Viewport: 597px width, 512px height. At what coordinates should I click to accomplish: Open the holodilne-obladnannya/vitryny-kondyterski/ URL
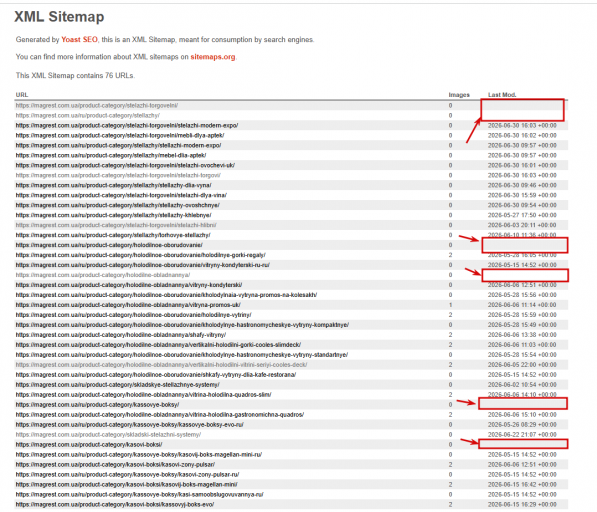pyautogui.click(x=129, y=285)
